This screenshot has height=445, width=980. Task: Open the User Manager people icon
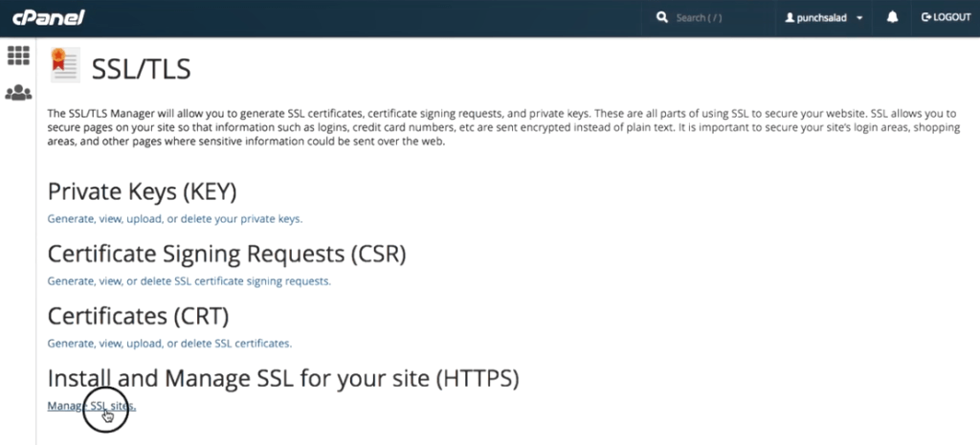(x=18, y=93)
